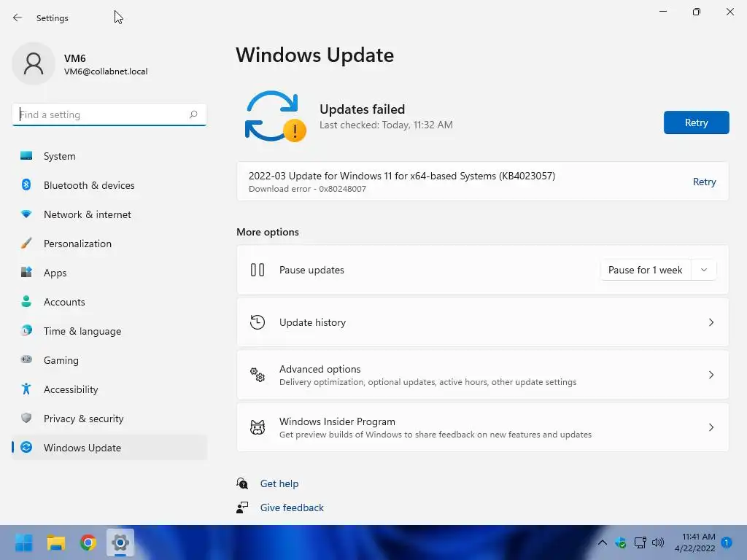Open Time & language settings

tap(109, 331)
